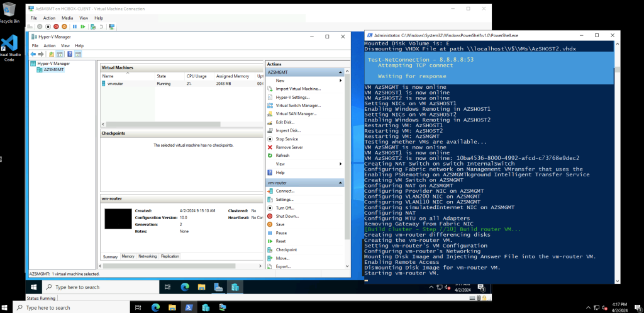The height and width of the screenshot is (313, 644).
Task: Click the blue Back arrow in Hyper-V Manager
Action: click(x=33, y=54)
